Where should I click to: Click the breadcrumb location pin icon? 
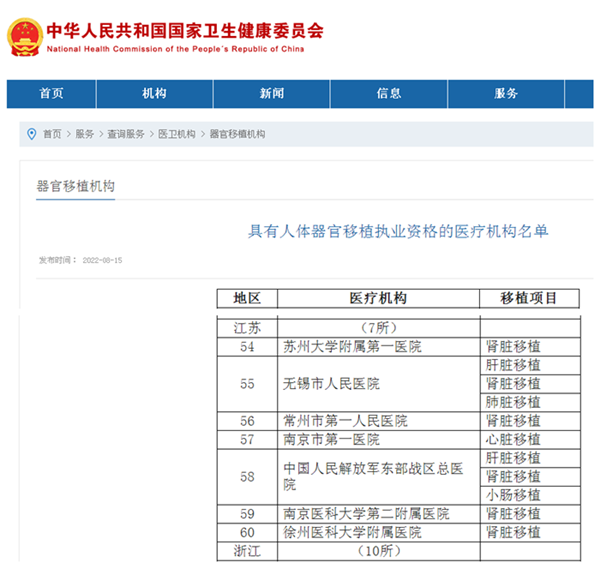(31, 134)
